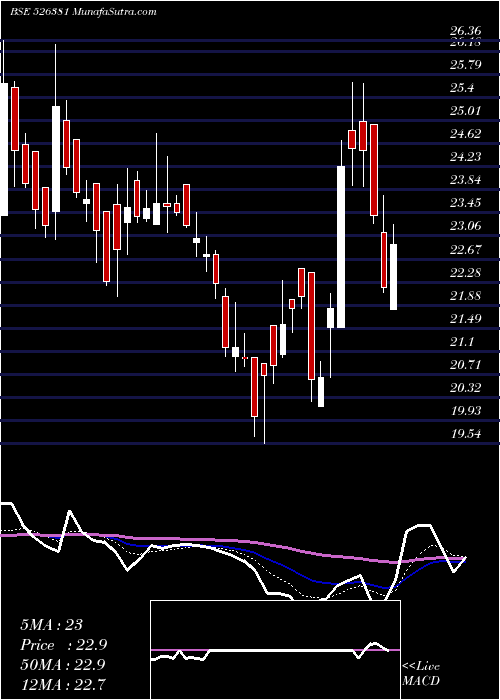The width and height of the screenshot is (500, 700).
Task: Select the 19.93 price level label
Action: click(x=466, y=411)
